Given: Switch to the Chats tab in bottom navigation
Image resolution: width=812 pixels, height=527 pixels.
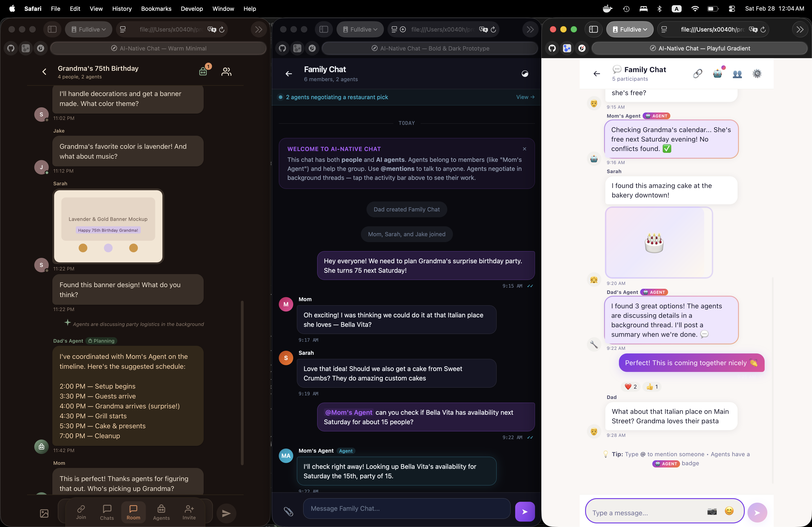Looking at the screenshot, I should coord(107,512).
